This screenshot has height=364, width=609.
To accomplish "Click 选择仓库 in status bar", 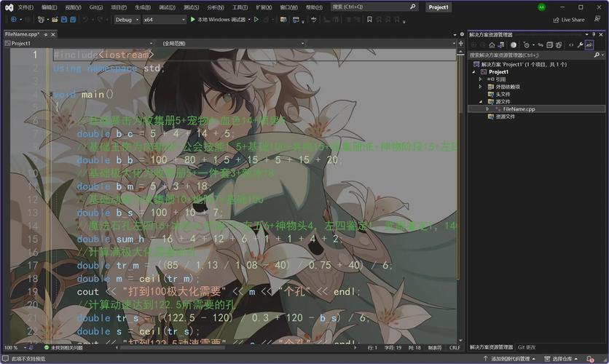I will (561, 359).
